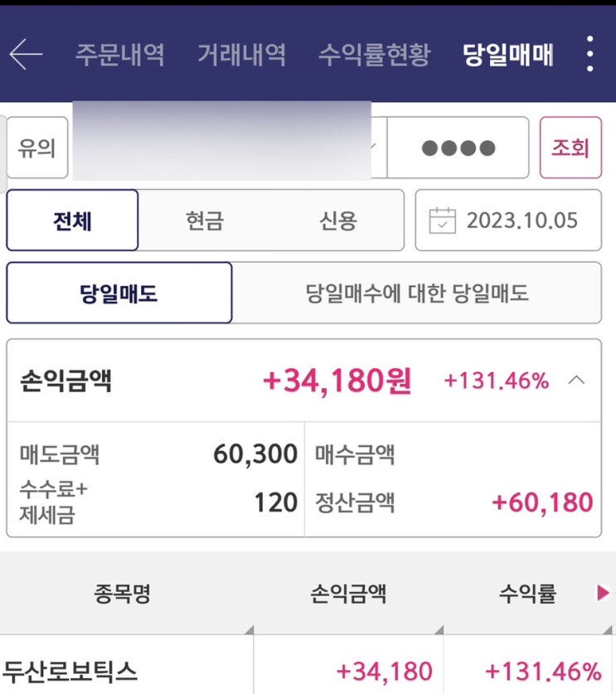The image size is (616, 694).
Task: Switch to 당일매수에 대한 당일매도 view
Action: click(417, 293)
